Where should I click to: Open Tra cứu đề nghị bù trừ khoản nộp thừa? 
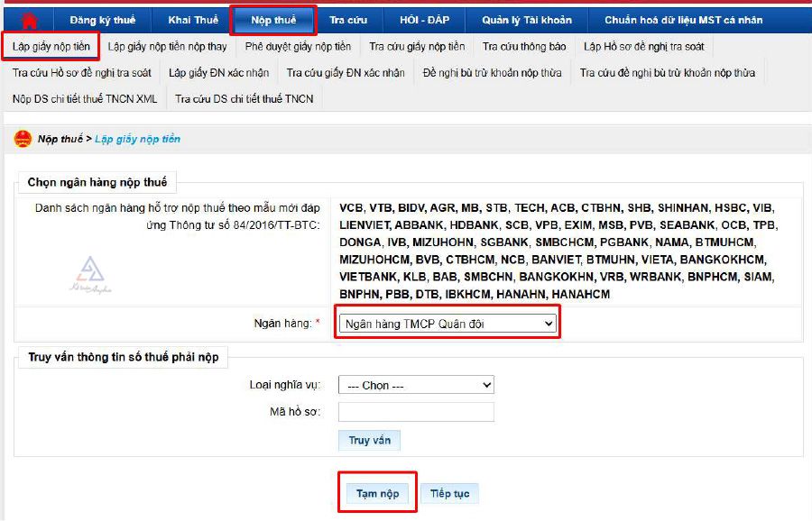pyautogui.click(x=667, y=73)
